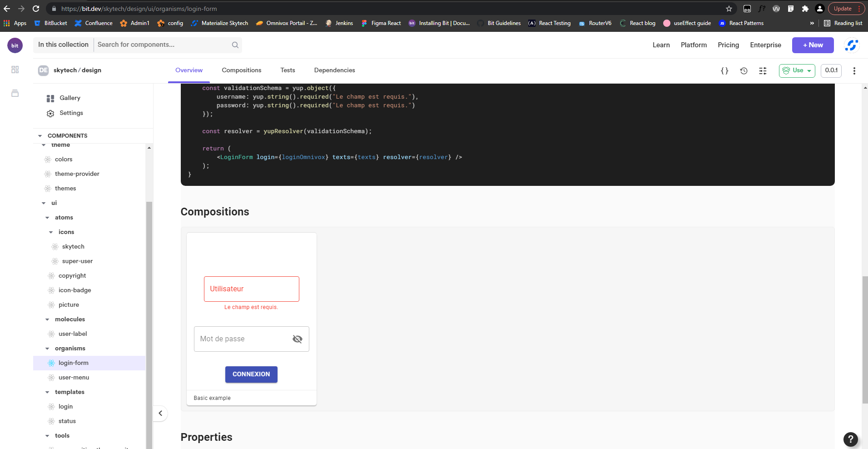Click the Pricing link in the header
Screen dimensions: 868x449
(x=728, y=45)
